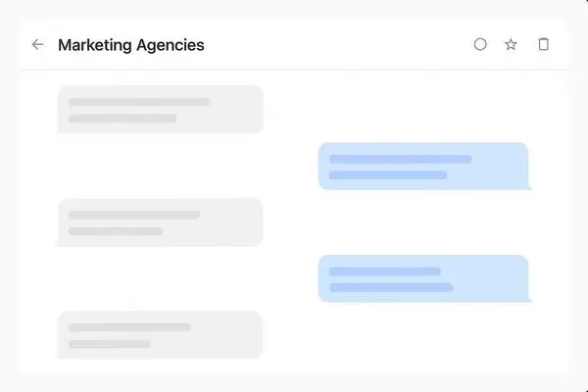Click lower text line in last gray bubble
Screen dimensions: 588x392
(109, 344)
